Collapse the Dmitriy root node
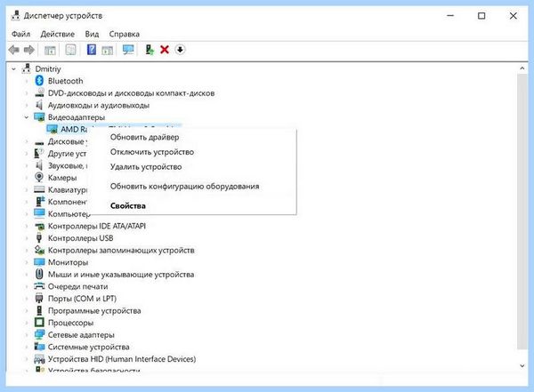Viewport: 534px width, 392px height. point(13,69)
